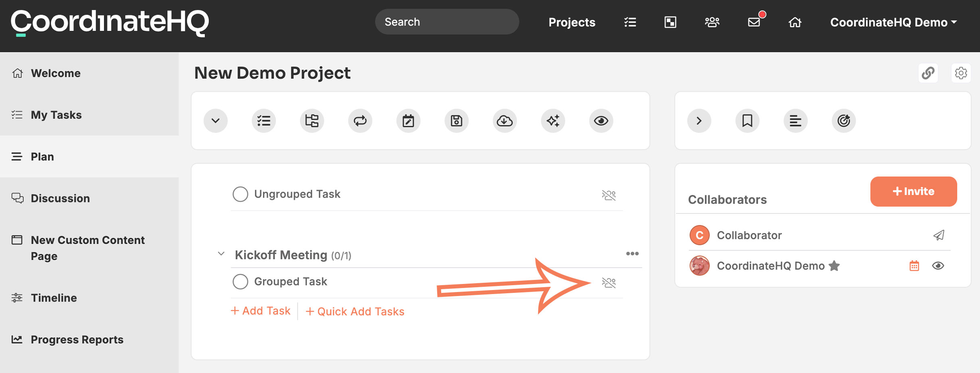This screenshot has width=980, height=373.
Task: Open the cloud download icon
Action: (x=505, y=120)
